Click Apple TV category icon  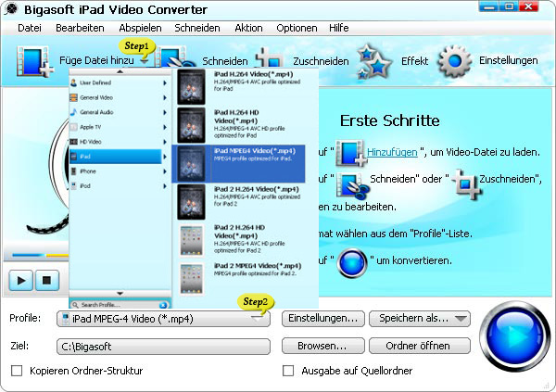pos(73,127)
